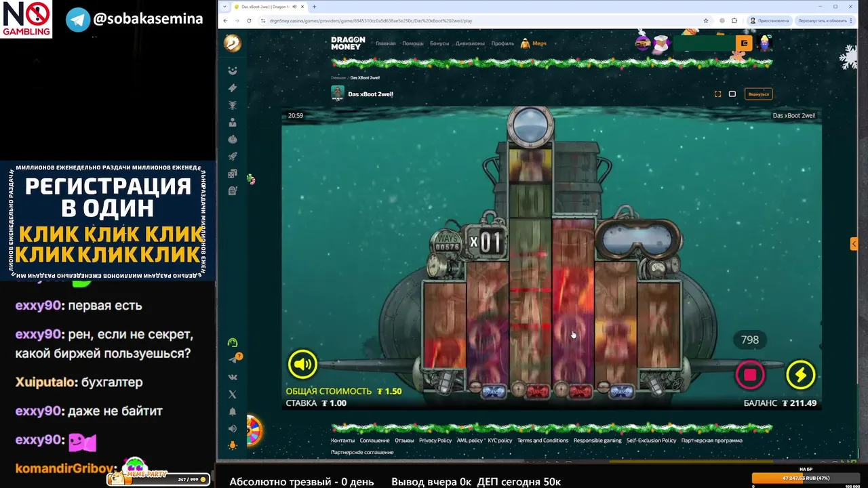Open a new browser tab

pyautogui.click(x=314, y=7)
